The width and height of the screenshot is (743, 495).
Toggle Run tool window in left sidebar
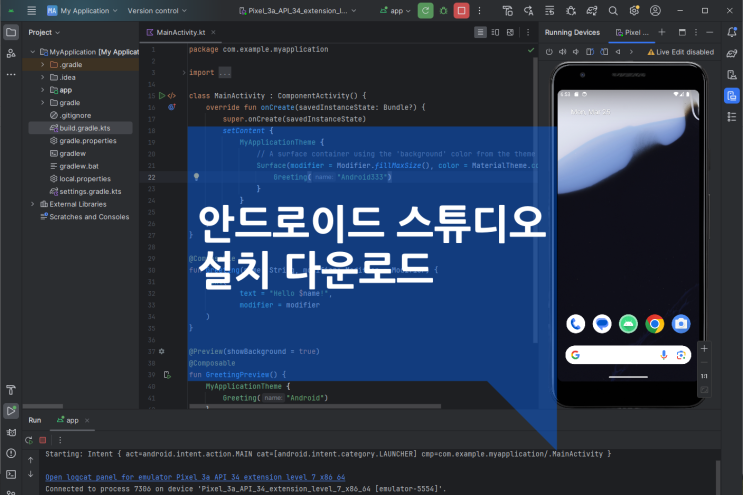coord(11,411)
